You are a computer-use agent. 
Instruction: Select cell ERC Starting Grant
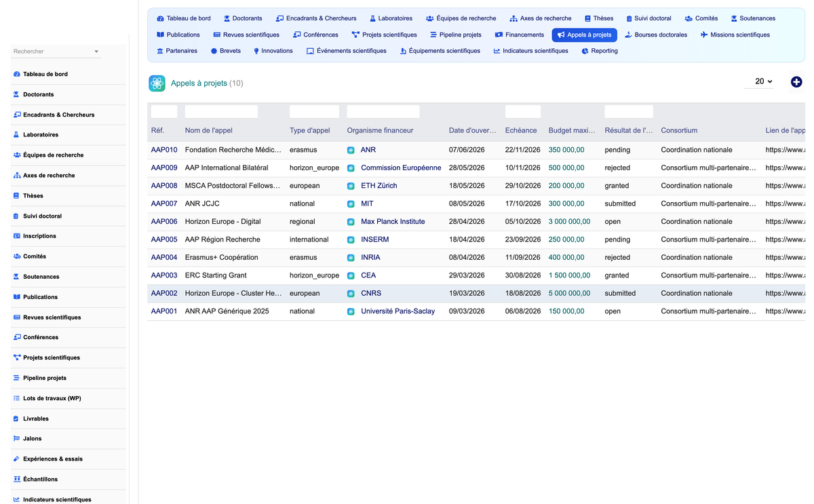[x=216, y=275]
